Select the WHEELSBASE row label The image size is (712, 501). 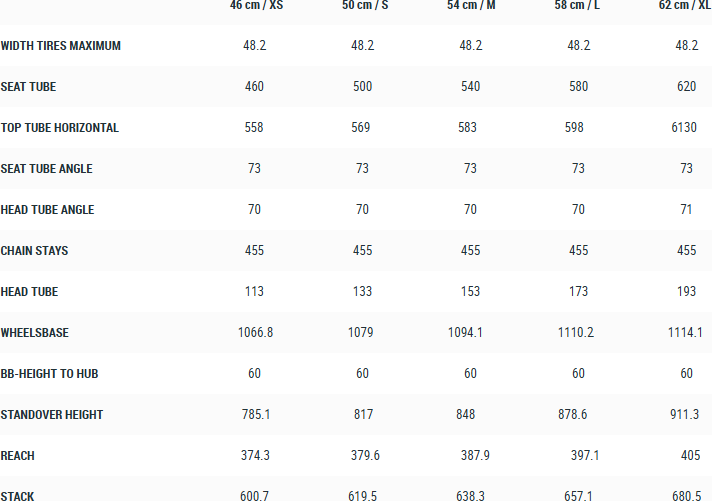35,333
